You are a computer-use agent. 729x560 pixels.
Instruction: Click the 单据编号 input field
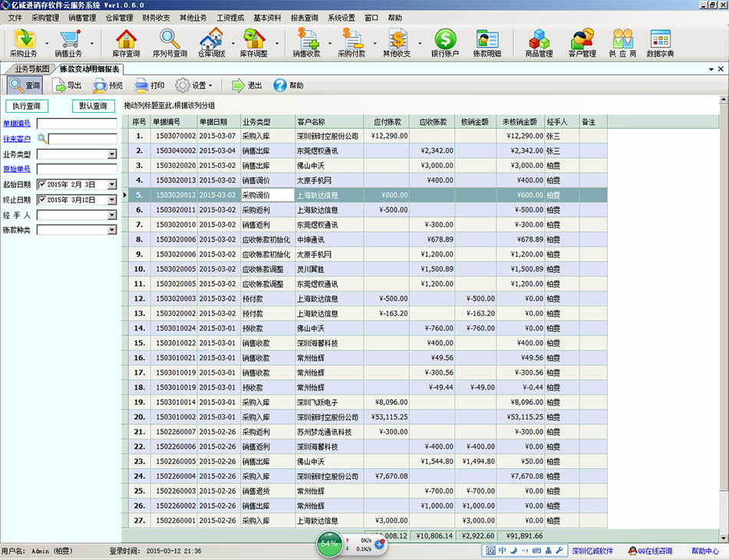point(77,124)
